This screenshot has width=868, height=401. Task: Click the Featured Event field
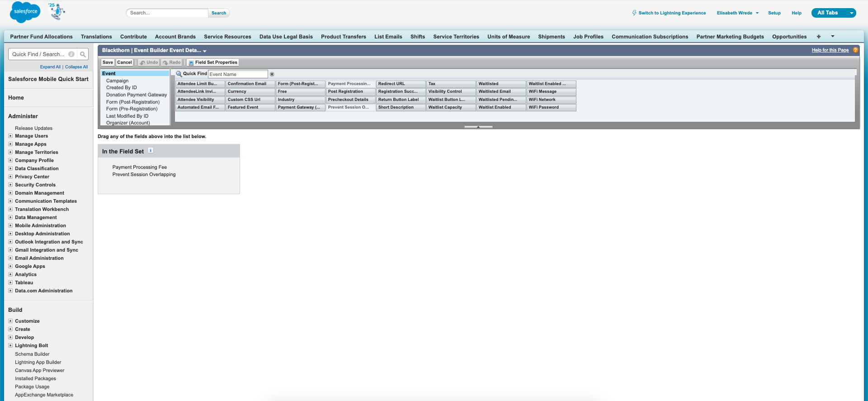tap(250, 107)
